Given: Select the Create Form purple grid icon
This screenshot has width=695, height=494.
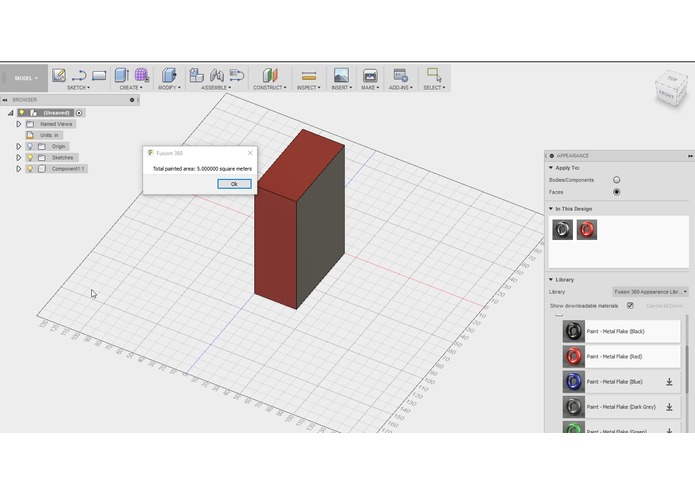Looking at the screenshot, I should pos(141,75).
